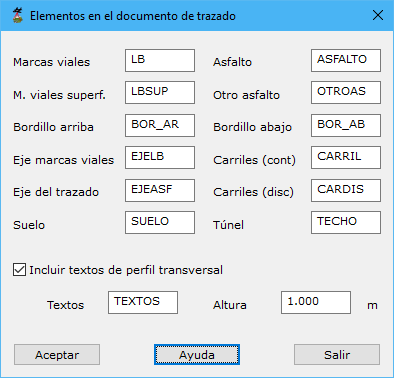Edit the Bordillo abajo field BOR_AB
Image resolution: width=394 pixels, height=378 pixels.
click(x=346, y=125)
